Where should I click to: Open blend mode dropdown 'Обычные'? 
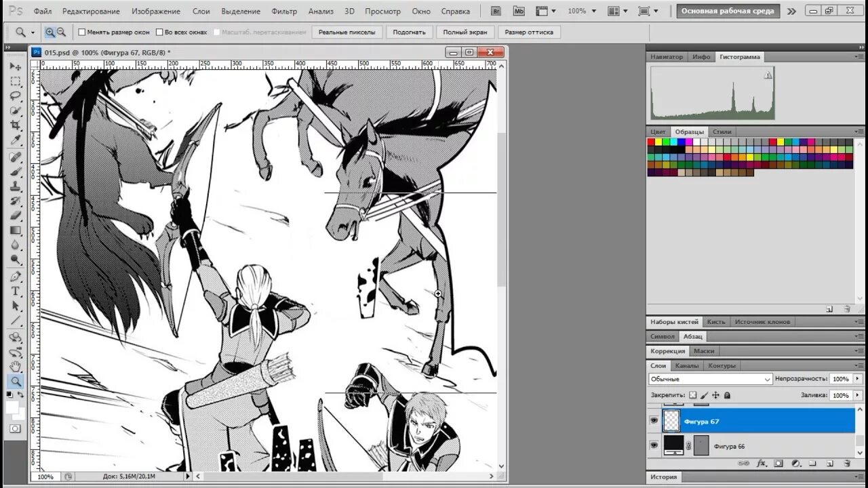[x=710, y=379]
